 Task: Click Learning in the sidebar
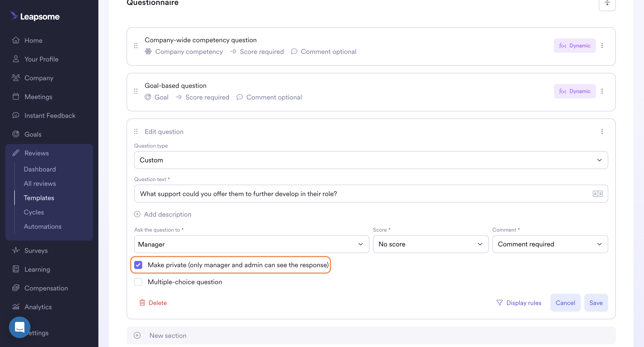[37, 269]
